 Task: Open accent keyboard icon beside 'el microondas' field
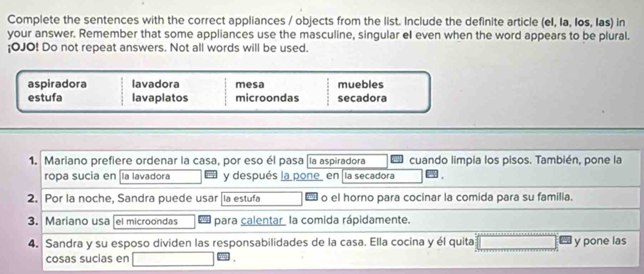pos(203,221)
